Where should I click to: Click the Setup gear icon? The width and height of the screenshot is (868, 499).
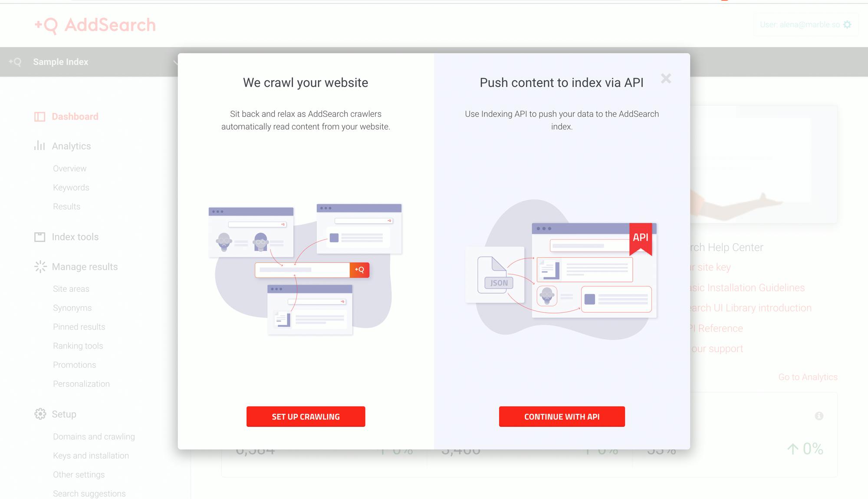(40, 414)
